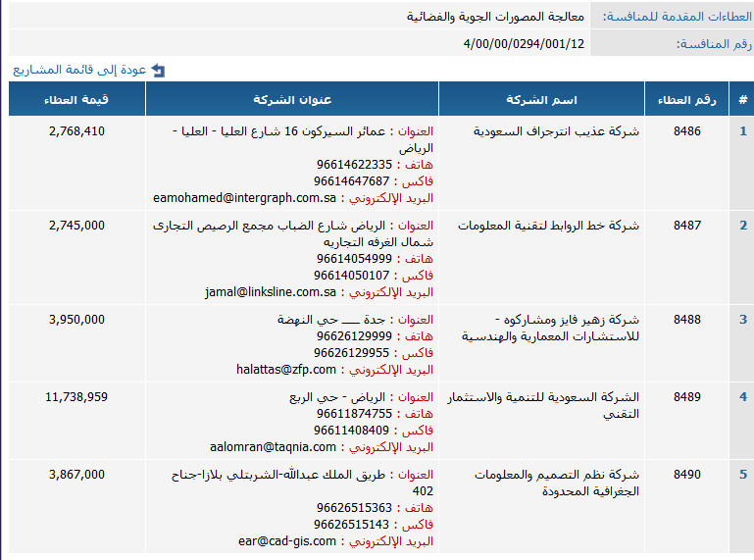Click row number 5 in # column
This screenshot has width=754, height=560.
743,475
